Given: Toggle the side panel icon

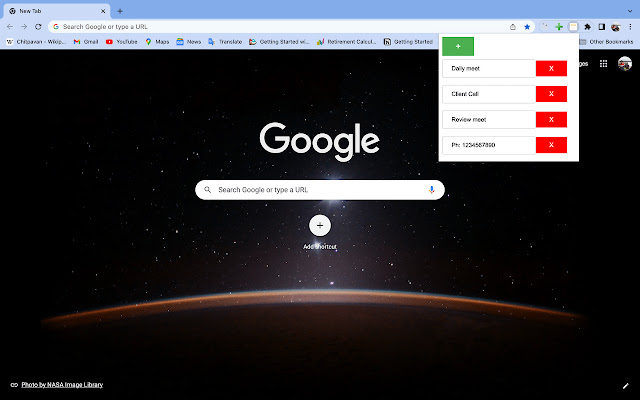Looking at the screenshot, I should pos(601,27).
